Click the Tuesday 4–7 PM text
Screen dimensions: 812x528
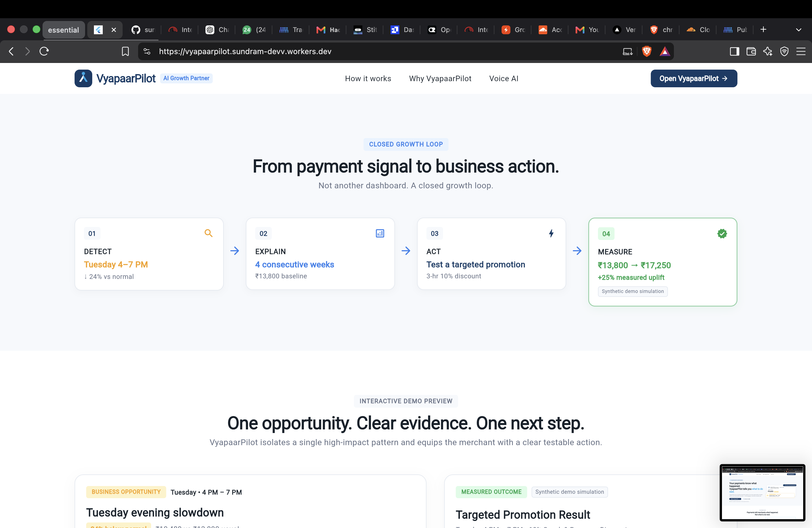116,265
